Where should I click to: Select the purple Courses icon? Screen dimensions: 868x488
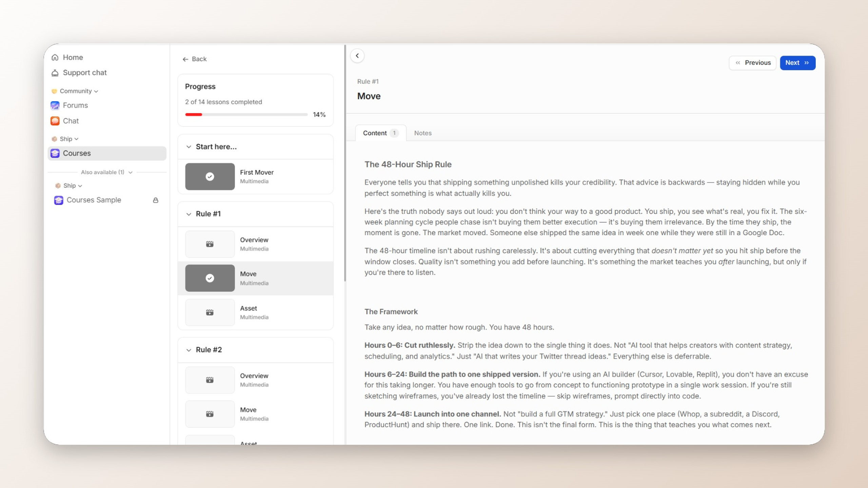pos(55,154)
